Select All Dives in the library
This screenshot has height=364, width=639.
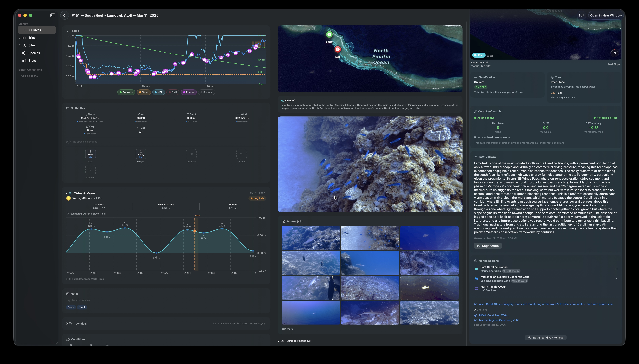(37, 30)
